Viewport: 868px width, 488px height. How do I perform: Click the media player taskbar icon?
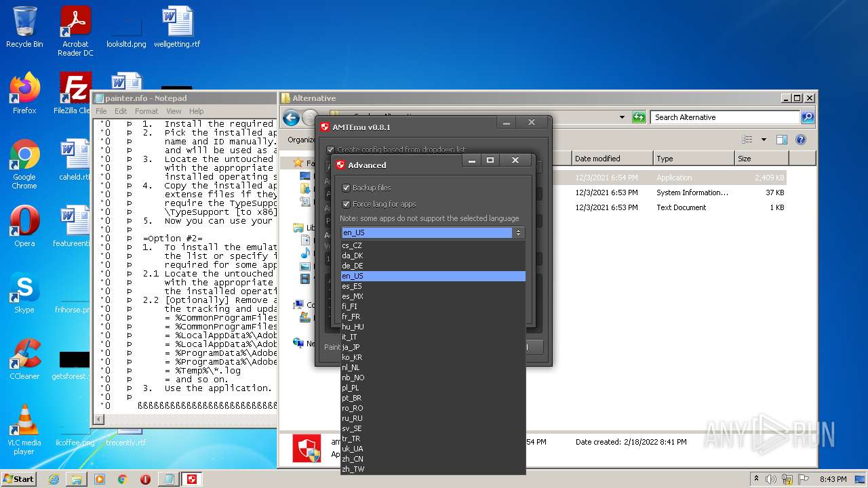[100, 479]
